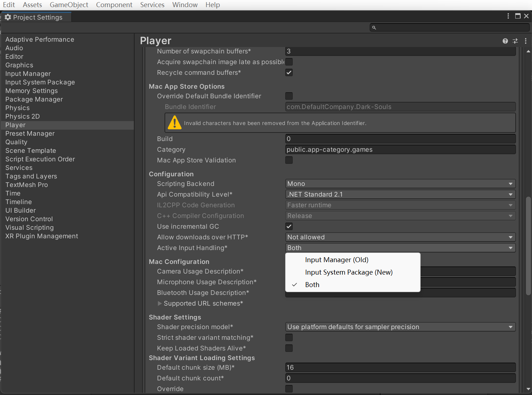
Task: Click the warning triangle about invalid characters
Action: (x=174, y=123)
